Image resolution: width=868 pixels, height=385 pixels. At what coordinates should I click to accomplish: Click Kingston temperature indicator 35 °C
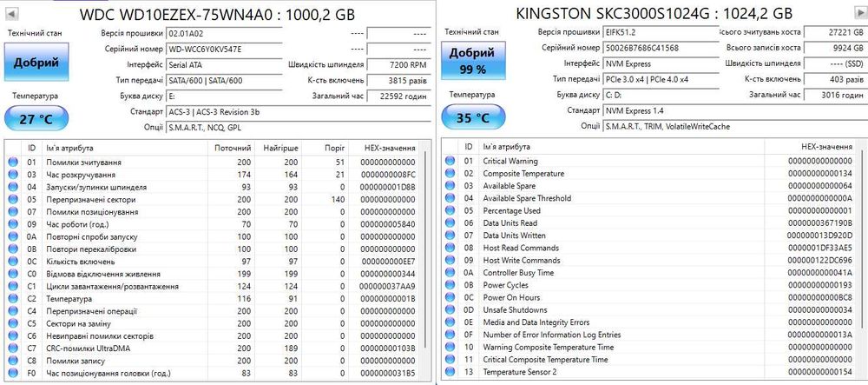(473, 118)
